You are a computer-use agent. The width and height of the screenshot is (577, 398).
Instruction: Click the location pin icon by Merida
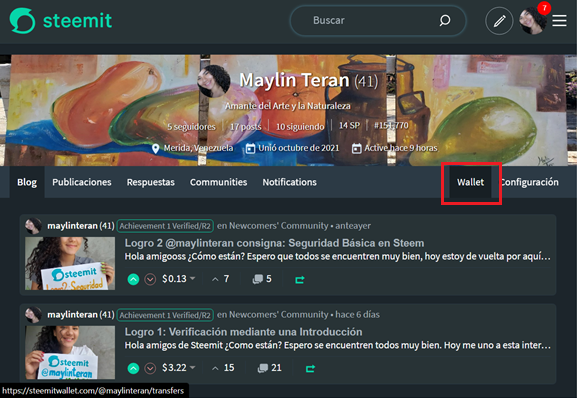point(156,149)
